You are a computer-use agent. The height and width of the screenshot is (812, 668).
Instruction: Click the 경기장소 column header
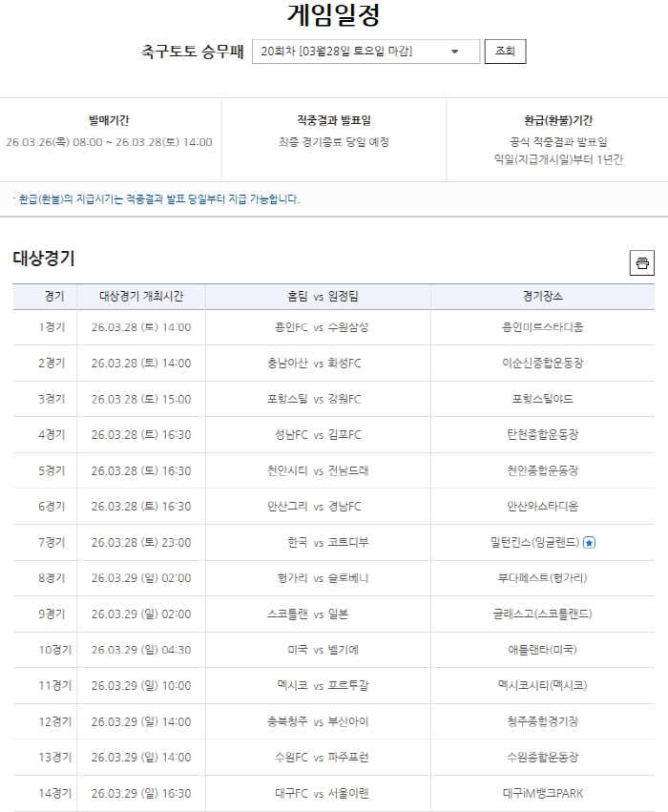click(543, 296)
